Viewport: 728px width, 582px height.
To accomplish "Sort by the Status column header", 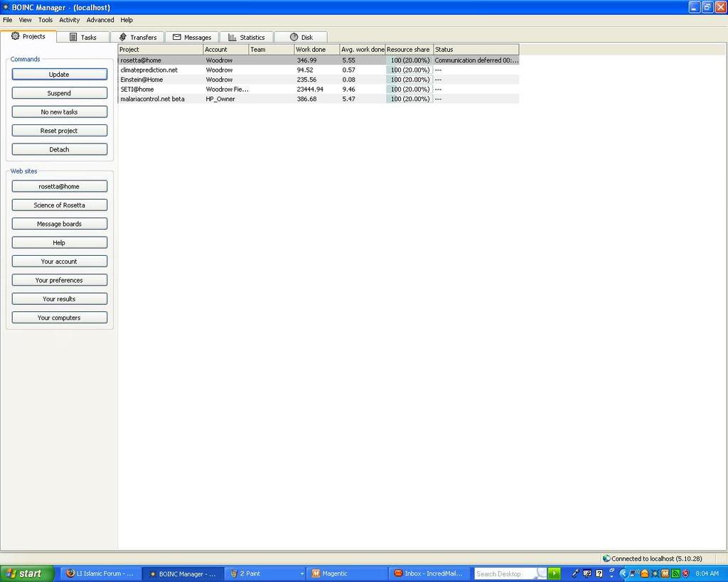I will point(476,49).
